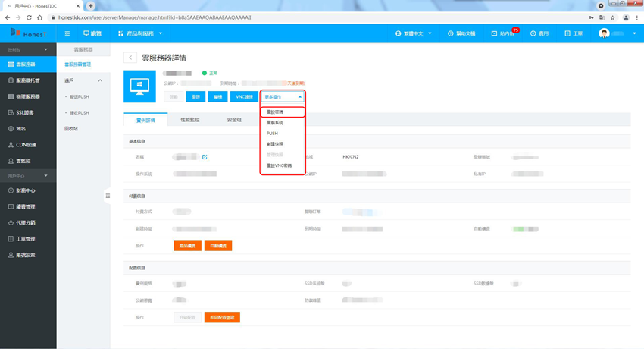This screenshot has height=349, width=644.
Task: Open 站內信 messages with 75 badge
Action: tap(505, 33)
